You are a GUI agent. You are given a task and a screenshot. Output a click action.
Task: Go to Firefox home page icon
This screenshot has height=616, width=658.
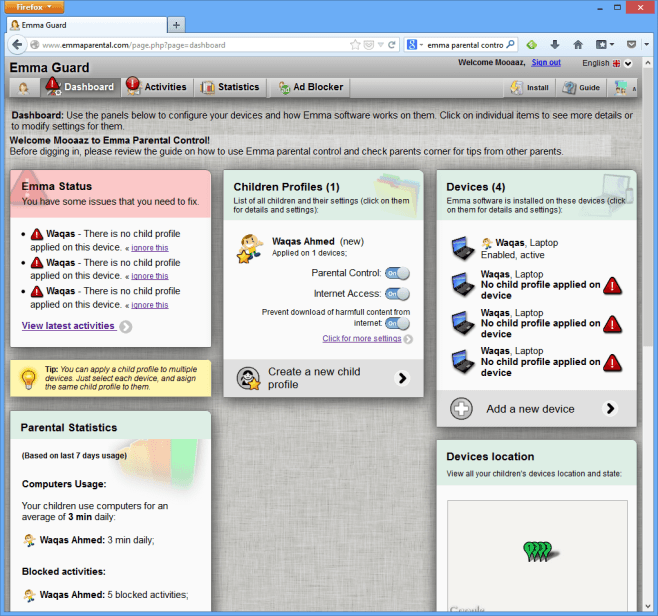(x=578, y=44)
